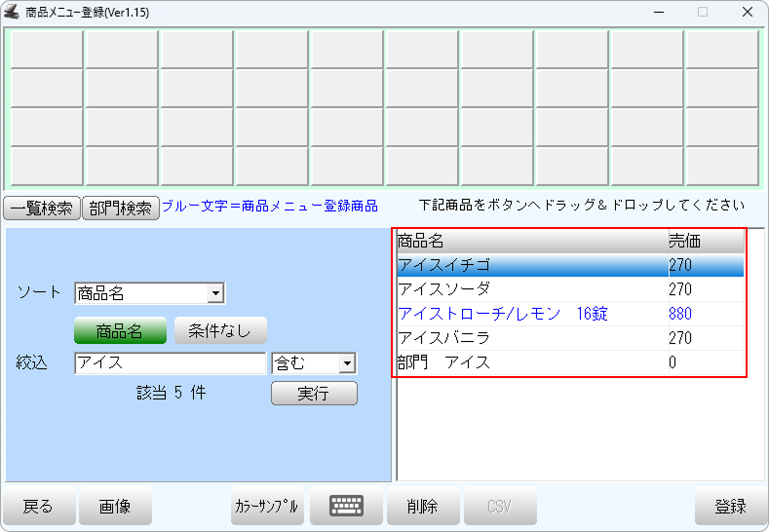Click the 登録 button to register
769x532 pixels.
point(730,507)
